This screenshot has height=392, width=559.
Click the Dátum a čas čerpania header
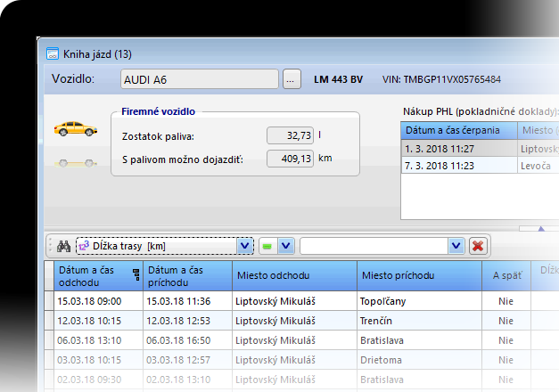(x=459, y=130)
